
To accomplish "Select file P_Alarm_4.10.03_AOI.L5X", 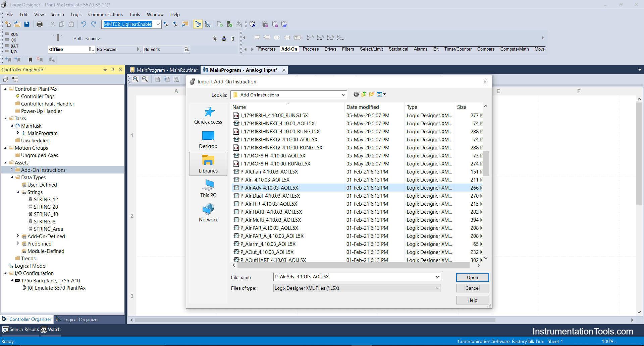I will (268, 244).
